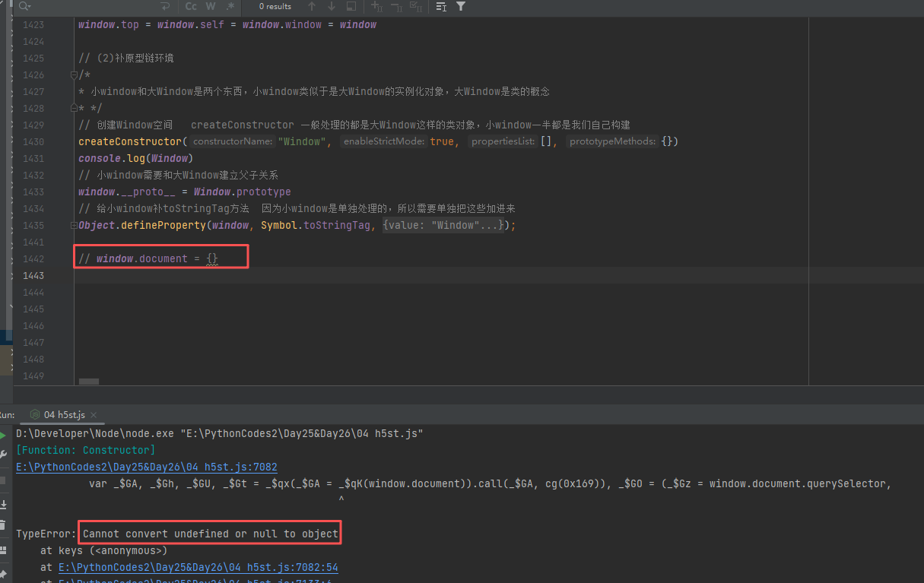Viewport: 924px width, 583px height.
Task: Click 'Cannot convert undefined or null to object' message
Action: (211, 534)
